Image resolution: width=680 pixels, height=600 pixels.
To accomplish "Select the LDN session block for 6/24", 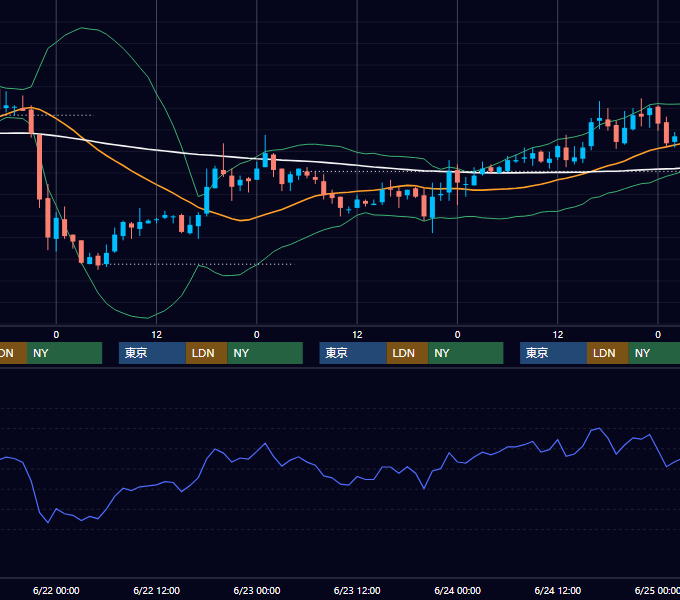I will click(x=608, y=353).
